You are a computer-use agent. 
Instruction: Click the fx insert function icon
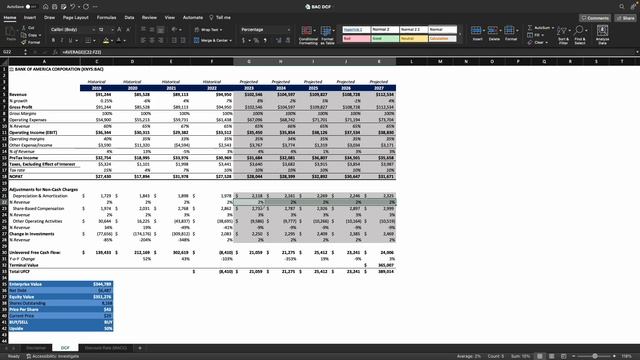56,52
